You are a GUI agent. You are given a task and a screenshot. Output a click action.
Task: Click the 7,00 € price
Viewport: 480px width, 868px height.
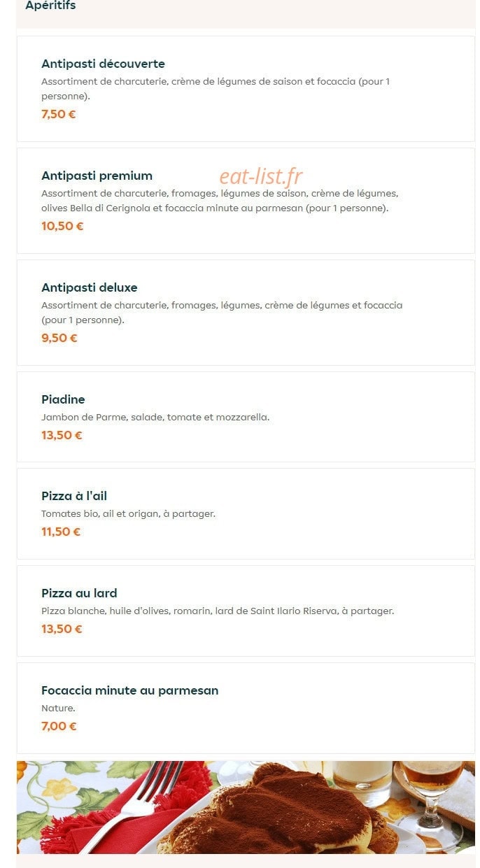[59, 726]
